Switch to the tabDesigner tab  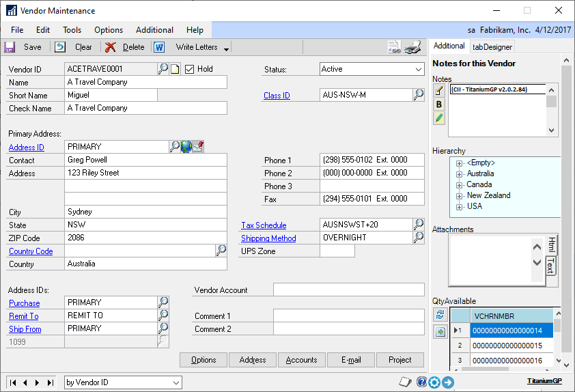492,47
